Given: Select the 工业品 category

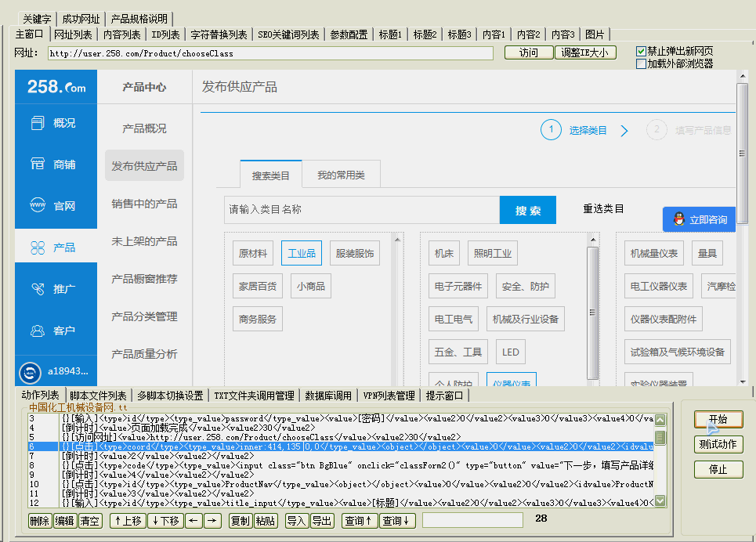Looking at the screenshot, I should tap(302, 253).
